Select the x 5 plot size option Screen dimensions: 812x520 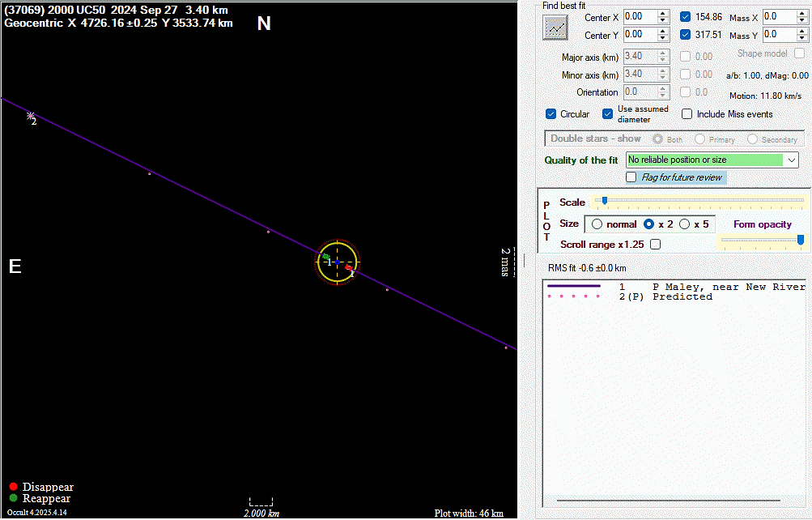pos(684,224)
